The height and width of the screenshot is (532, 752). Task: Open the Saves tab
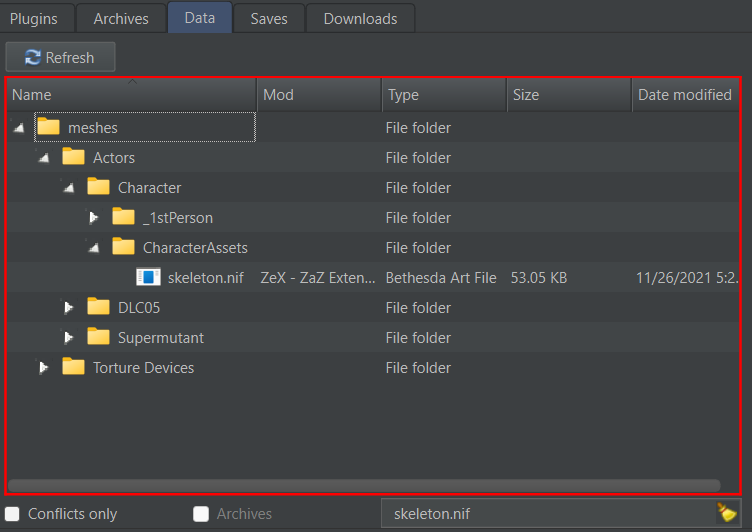point(269,19)
